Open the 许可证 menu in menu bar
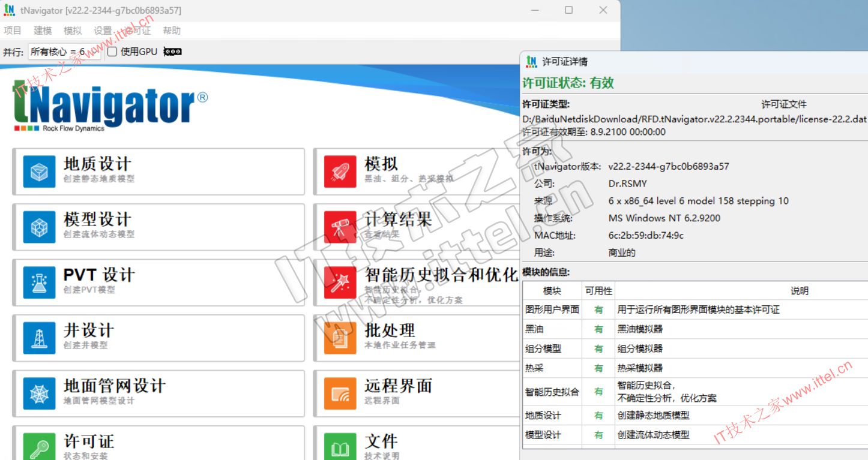Viewport: 868px width, 460px height. coord(137,31)
